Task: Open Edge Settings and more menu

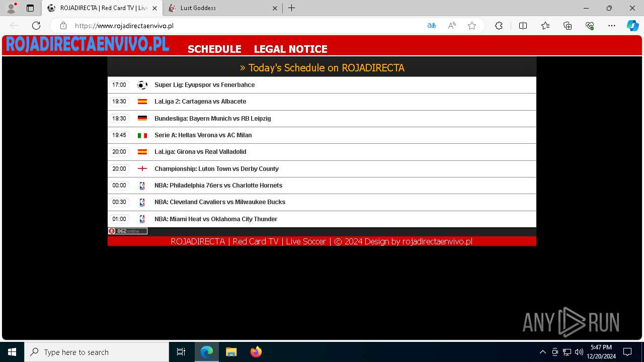Action: [x=612, y=26]
